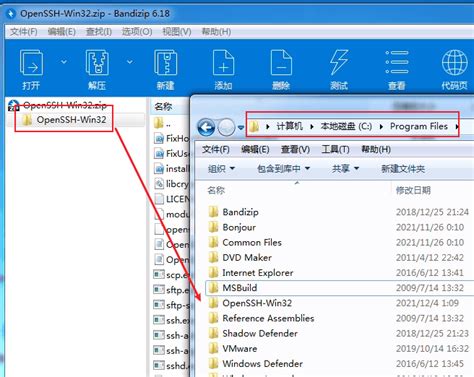
Task: Select the sftp.e... file in Bandizip list
Action: click(x=171, y=290)
